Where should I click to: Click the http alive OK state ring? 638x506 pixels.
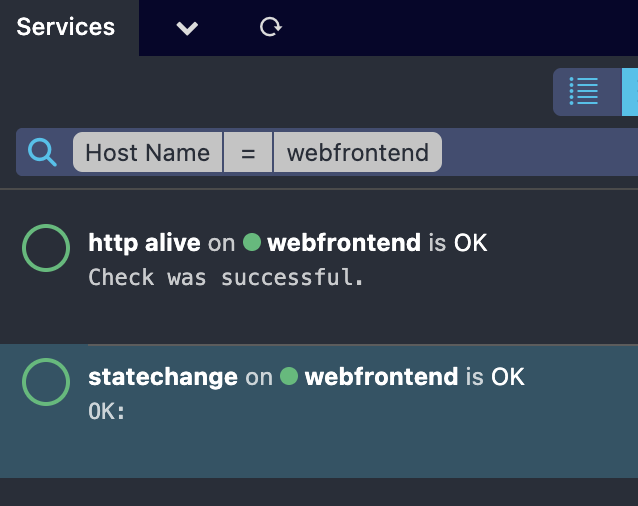click(x=46, y=248)
